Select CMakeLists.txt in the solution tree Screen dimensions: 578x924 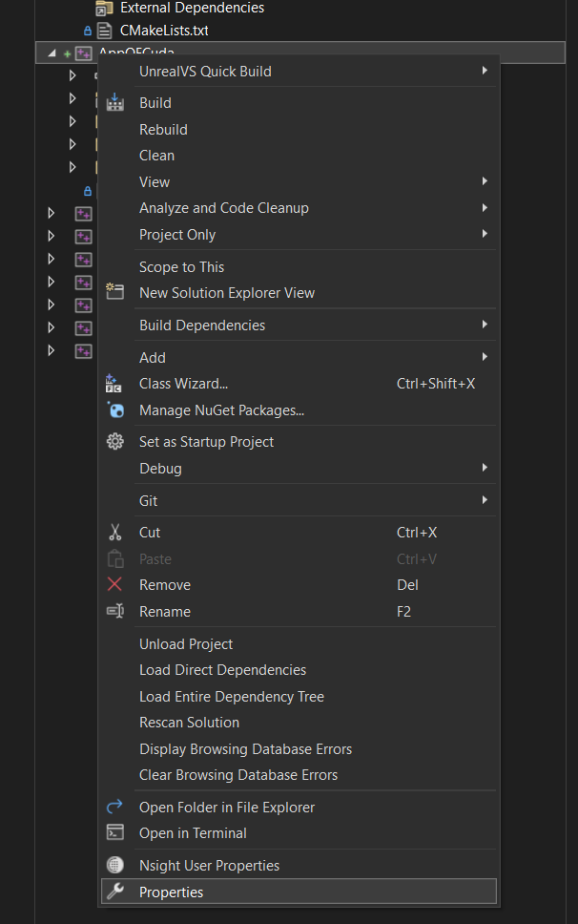(164, 31)
